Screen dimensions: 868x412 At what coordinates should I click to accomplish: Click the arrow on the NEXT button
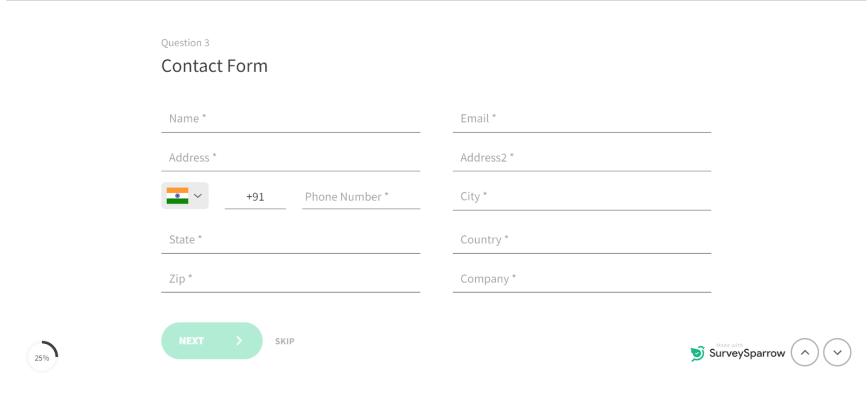pos(239,340)
